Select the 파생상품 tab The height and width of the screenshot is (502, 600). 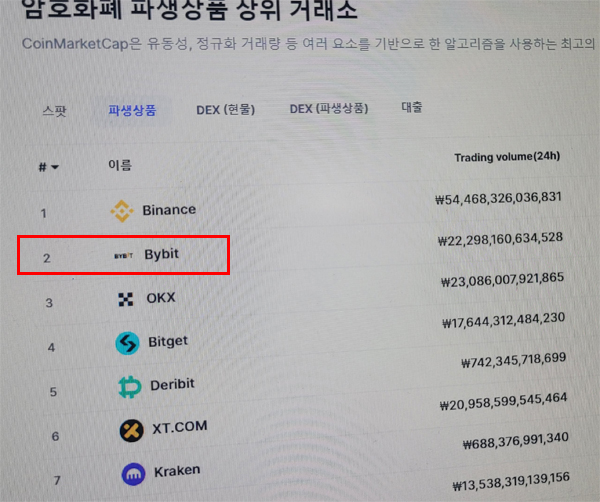click(x=132, y=110)
